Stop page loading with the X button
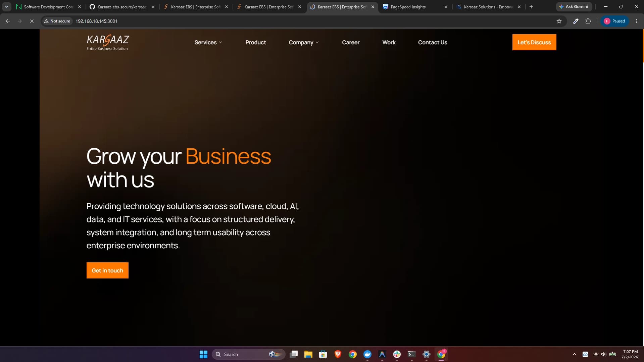 point(32,21)
